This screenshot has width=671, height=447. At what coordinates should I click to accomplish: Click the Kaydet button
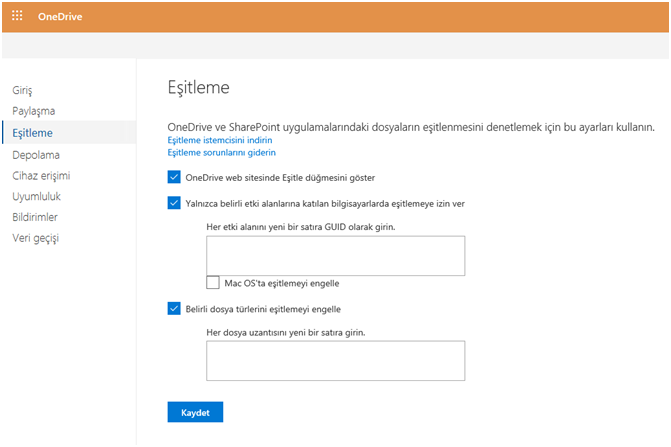pyautogui.click(x=195, y=412)
